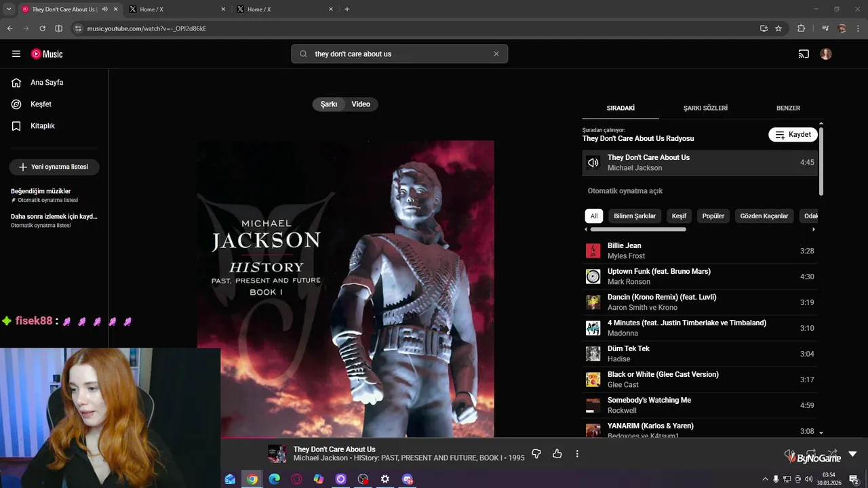Viewport: 868px width, 488px height.
Task: Play Billie Jean by Myles Frost
Action: [x=700, y=251]
